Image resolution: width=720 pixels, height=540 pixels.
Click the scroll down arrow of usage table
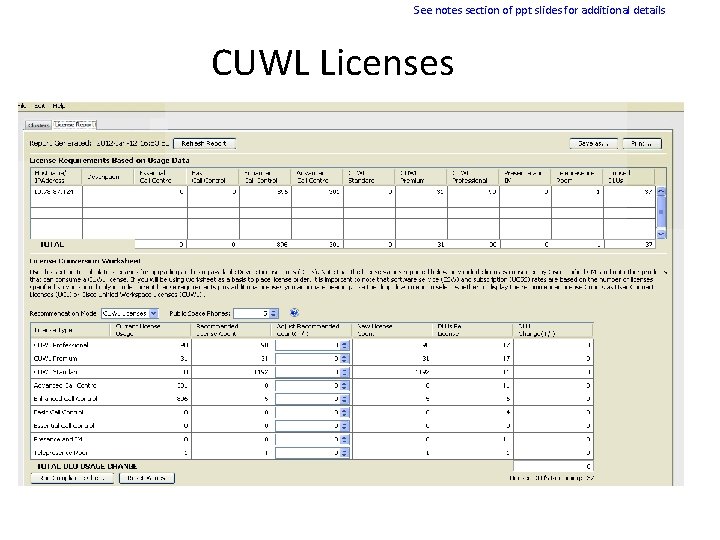pos(661,234)
